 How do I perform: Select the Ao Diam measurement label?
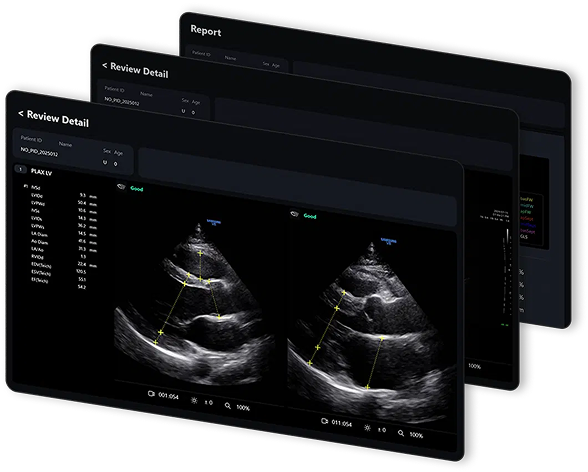[x=39, y=242]
